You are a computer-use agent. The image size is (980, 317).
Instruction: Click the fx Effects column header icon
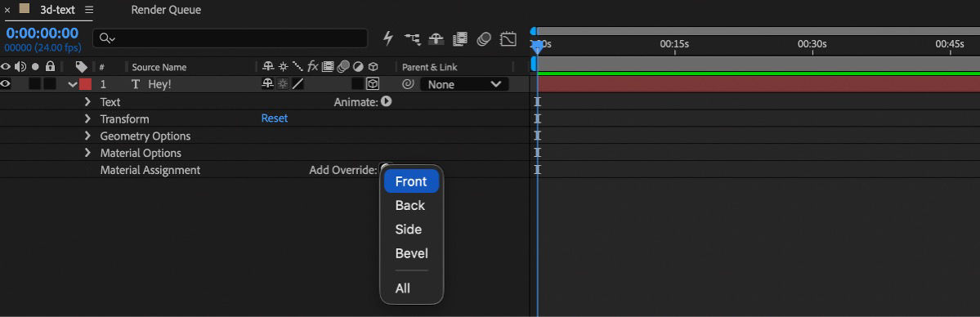click(x=312, y=66)
